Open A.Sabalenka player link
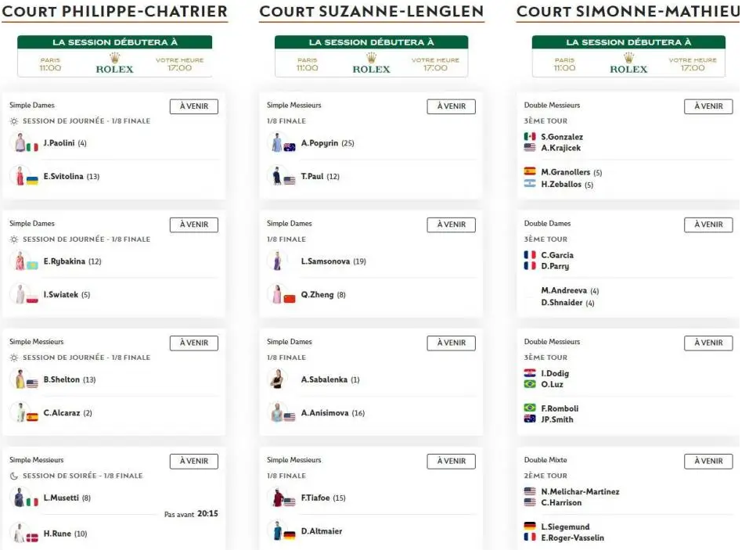The image size is (756, 550). pos(324,379)
